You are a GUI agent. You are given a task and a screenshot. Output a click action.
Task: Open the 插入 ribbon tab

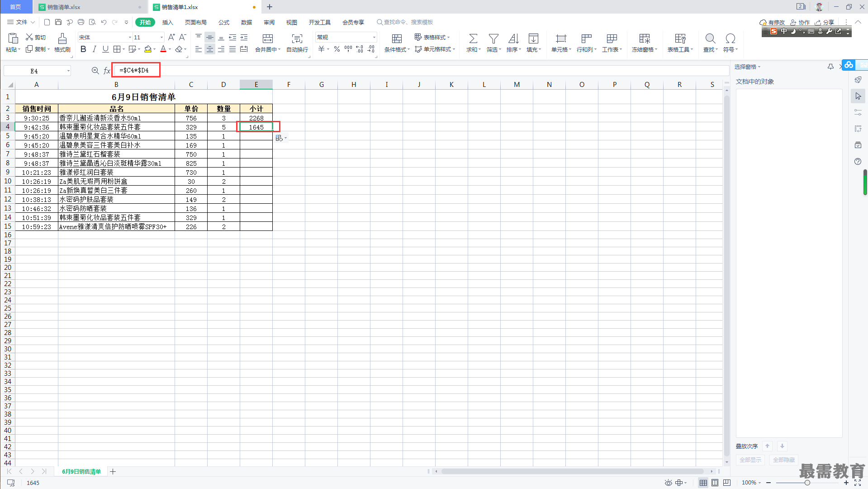[x=168, y=22]
